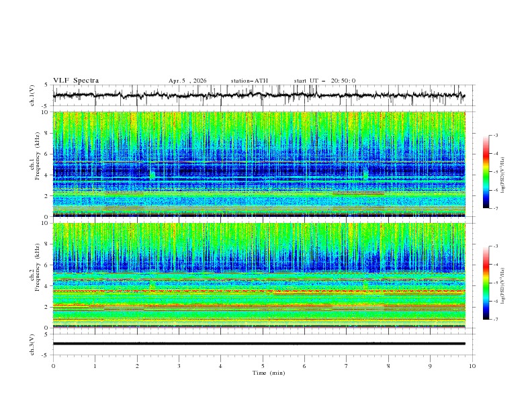
Task: Click the '-7' label on lower colorbar
Action: click(x=496, y=320)
